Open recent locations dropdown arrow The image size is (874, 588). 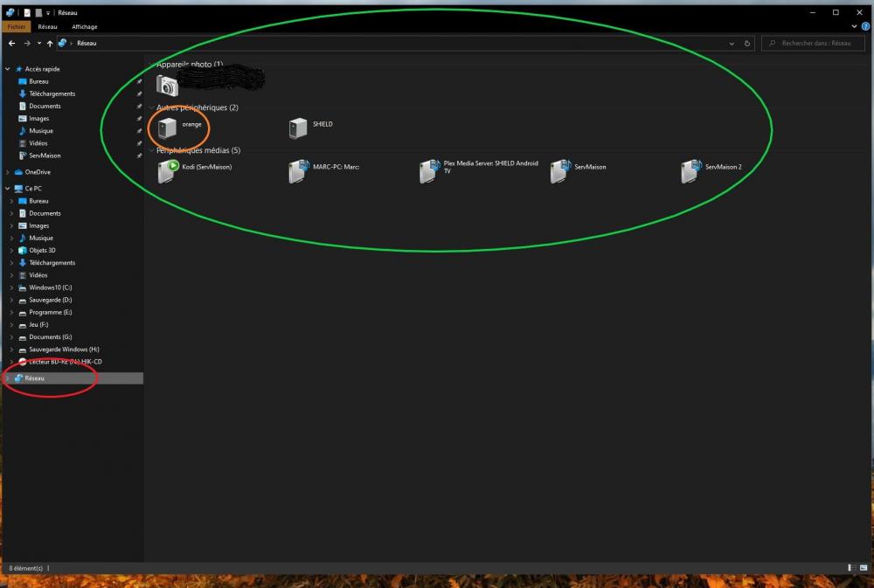click(39, 43)
